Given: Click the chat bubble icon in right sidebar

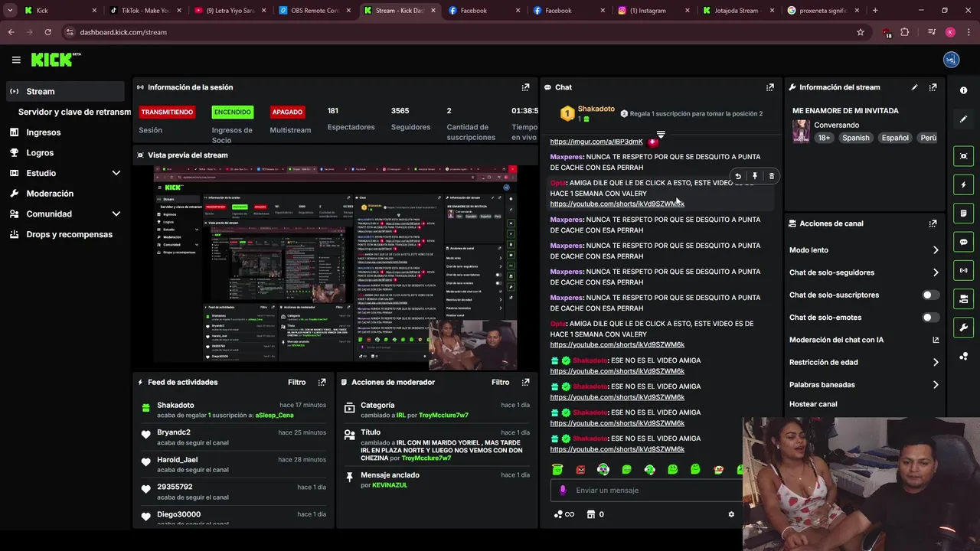Looking at the screenshot, I should point(963,242).
